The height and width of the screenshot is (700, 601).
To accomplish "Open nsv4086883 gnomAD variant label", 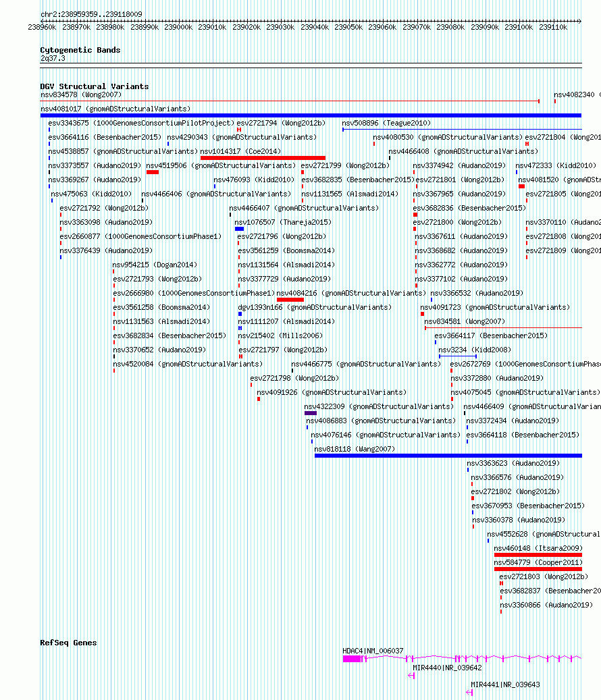I will click(381, 421).
